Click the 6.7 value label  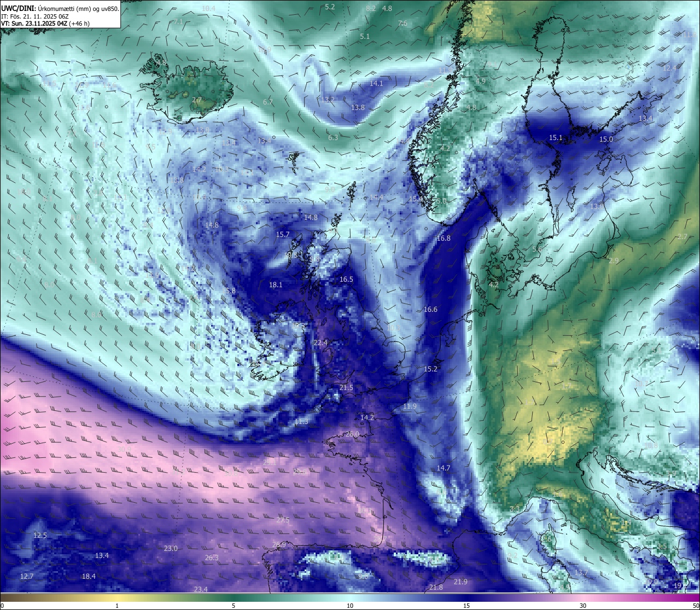click(x=267, y=102)
